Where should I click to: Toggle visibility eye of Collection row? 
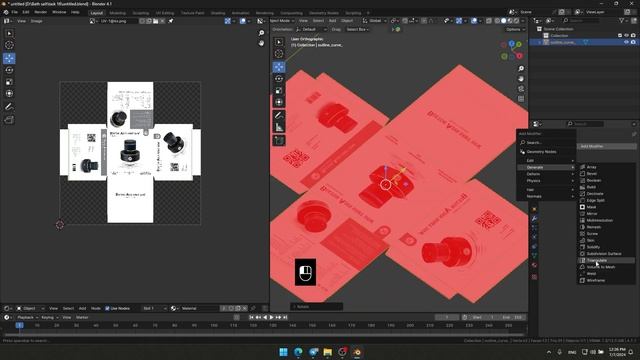coord(627,36)
